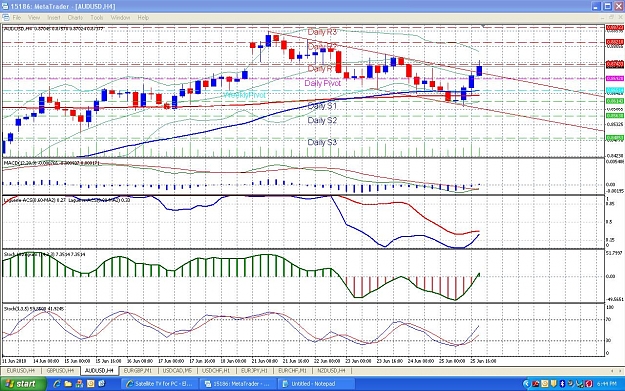
Task: Expand hidden system tray icons arrow
Action: click(x=526, y=384)
